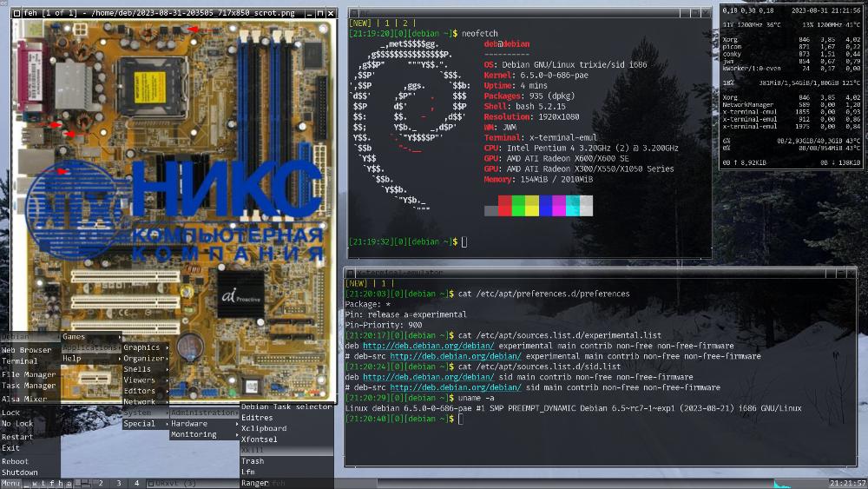Choose Exit in the root menu

click(30, 448)
